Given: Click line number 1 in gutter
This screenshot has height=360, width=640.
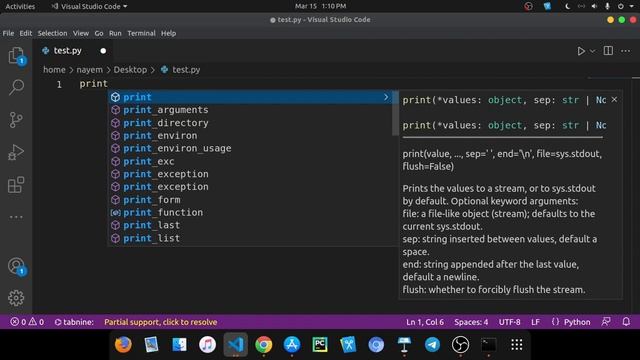Looking at the screenshot, I should pos(59,84).
